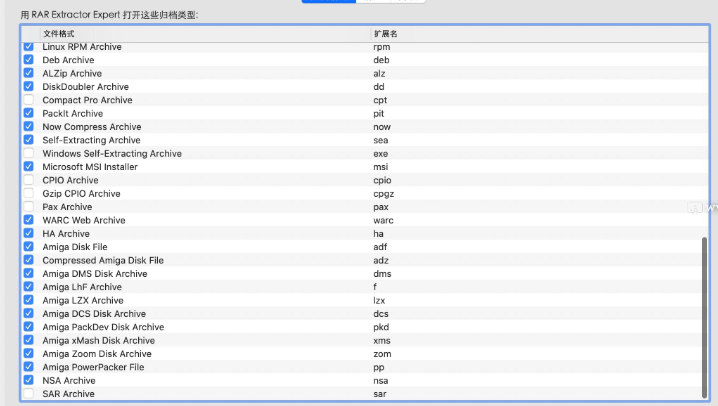This screenshot has width=718, height=406.
Task: Enable the SAR Archive checkbox
Action: coord(28,393)
